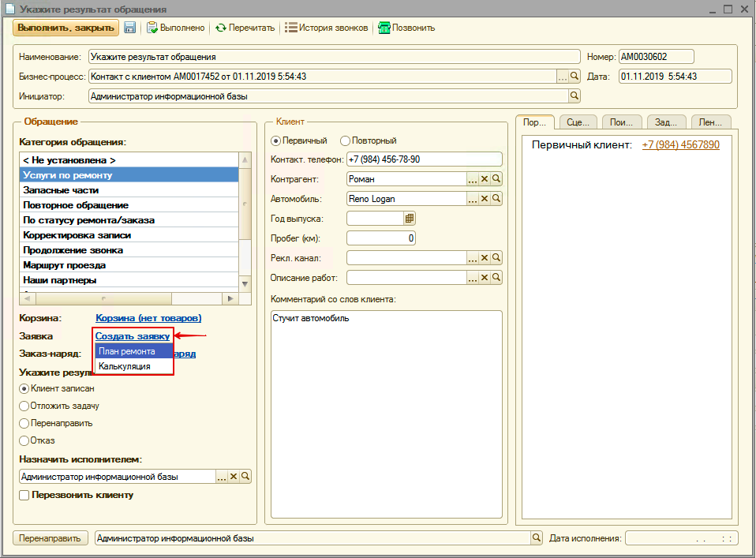Open Бизнес-процесс selection ellipsis button
The image size is (756, 558).
pyautogui.click(x=563, y=77)
